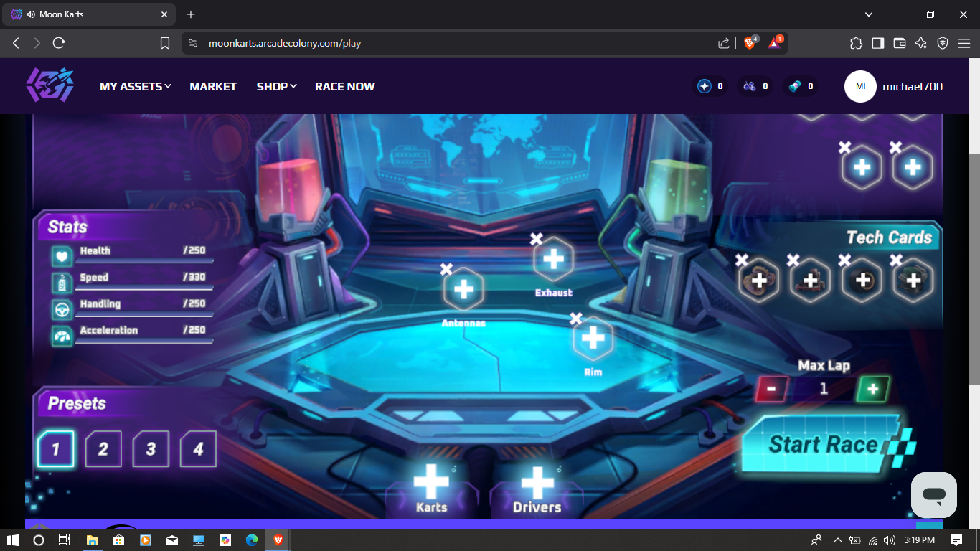Add the black tire third Tech Card slot
Screen dimensions: 980x551
862,281
